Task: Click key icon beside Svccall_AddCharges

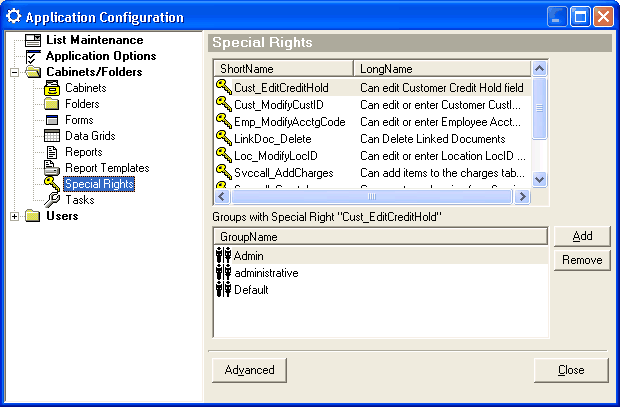Action: 224,172
